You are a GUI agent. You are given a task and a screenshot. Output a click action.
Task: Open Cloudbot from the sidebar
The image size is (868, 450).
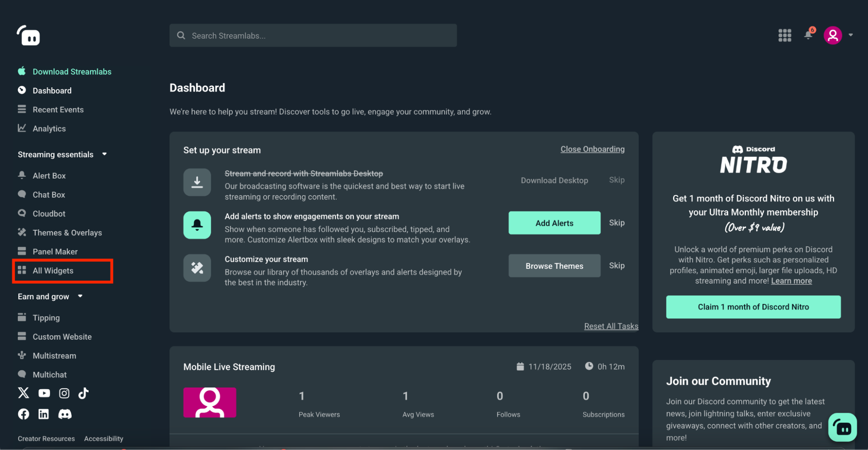point(48,213)
